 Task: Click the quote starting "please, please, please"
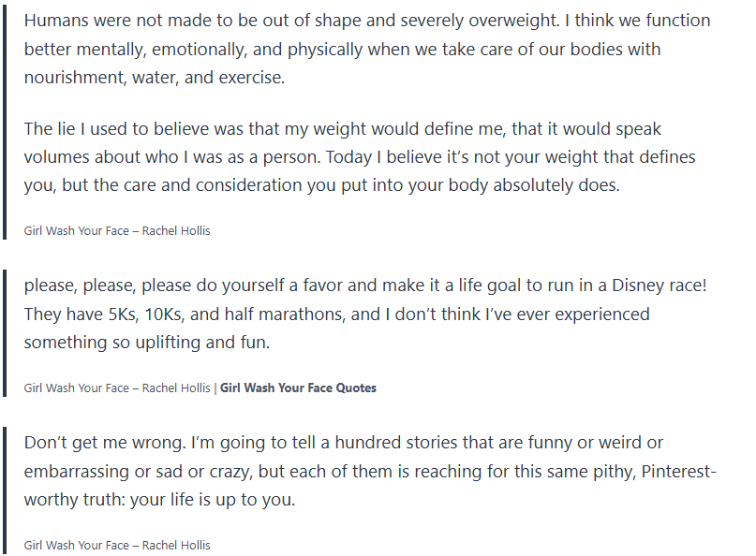pos(365,314)
